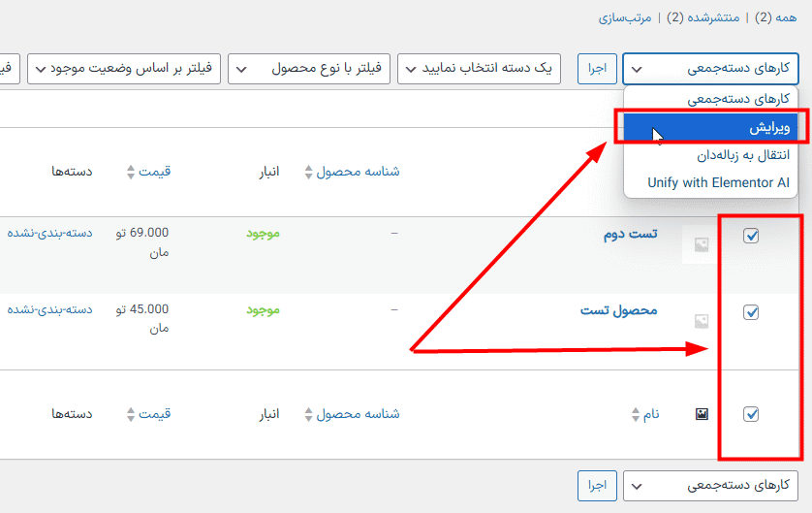
Task: Click the placeholder image icon of محصول تست
Action: pyautogui.click(x=702, y=321)
